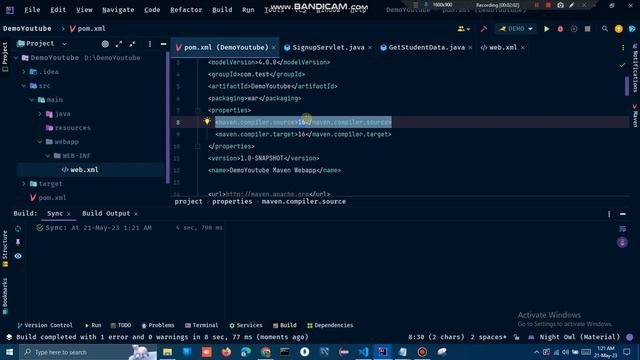Start debugging with the red bug icon
640x360 pixels.
[560, 29]
